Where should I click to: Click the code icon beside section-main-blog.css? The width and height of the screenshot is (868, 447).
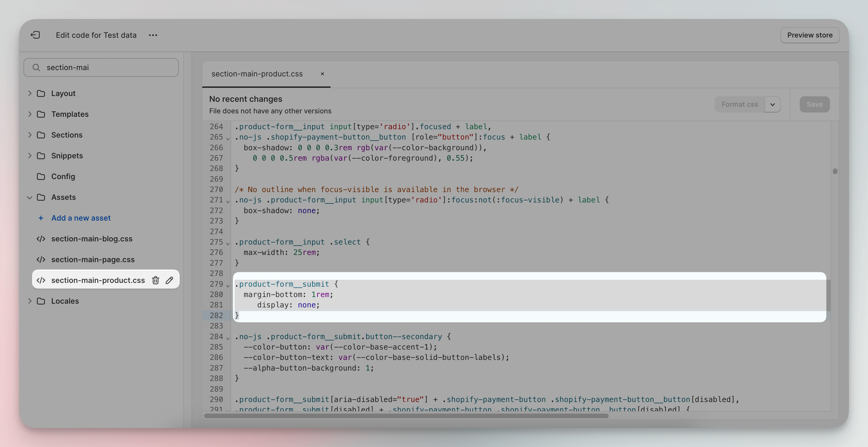(41, 239)
